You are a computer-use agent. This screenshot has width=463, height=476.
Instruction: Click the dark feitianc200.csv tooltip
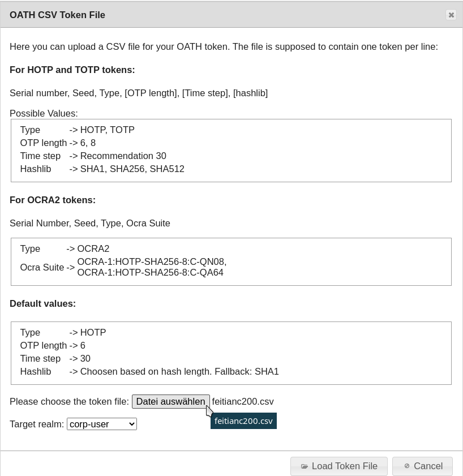pyautogui.click(x=243, y=421)
